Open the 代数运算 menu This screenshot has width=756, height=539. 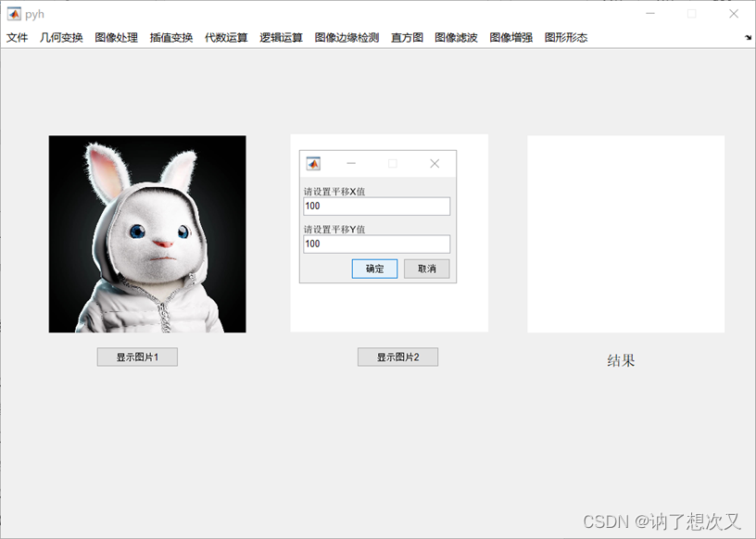tap(226, 38)
